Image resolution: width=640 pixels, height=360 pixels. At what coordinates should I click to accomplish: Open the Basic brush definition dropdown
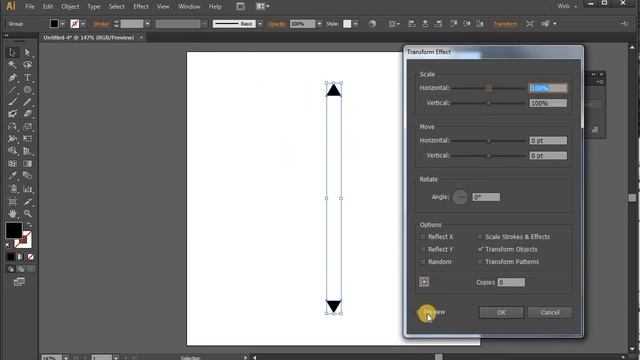point(260,24)
